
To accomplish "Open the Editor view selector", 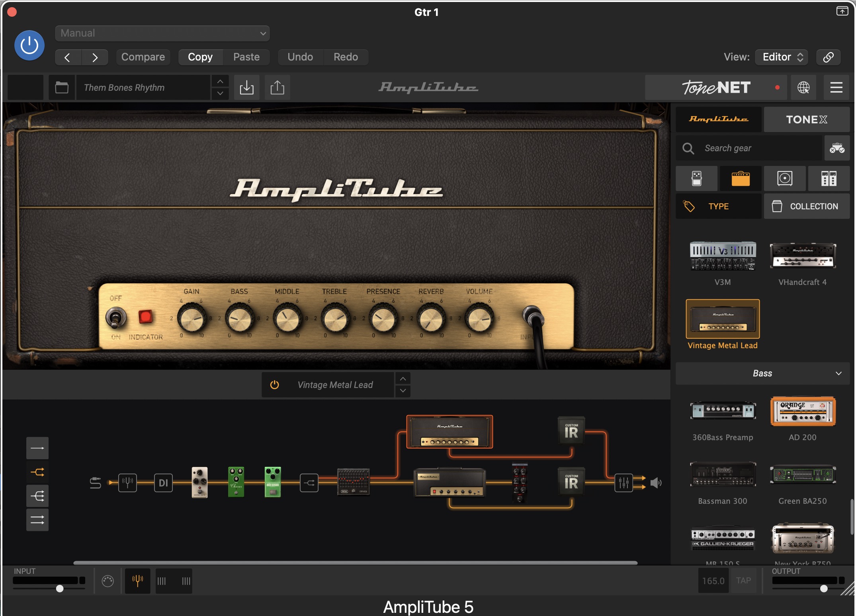I will point(782,57).
